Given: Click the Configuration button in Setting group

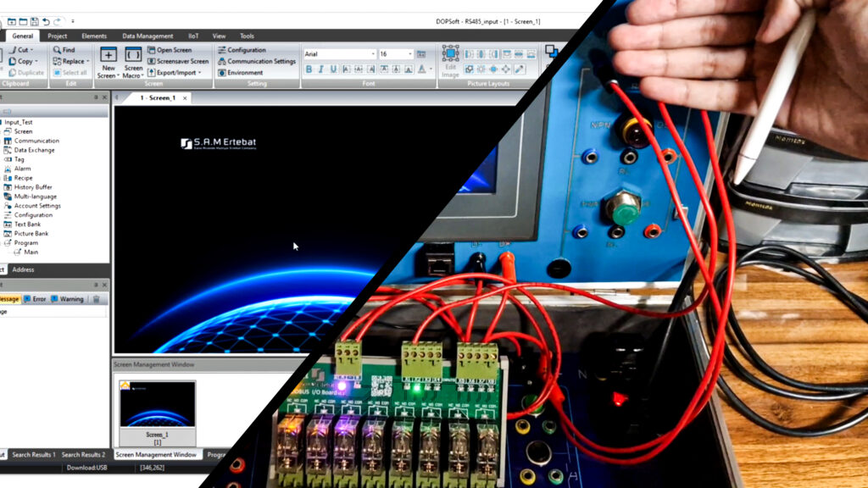Looking at the screenshot, I should [x=242, y=50].
